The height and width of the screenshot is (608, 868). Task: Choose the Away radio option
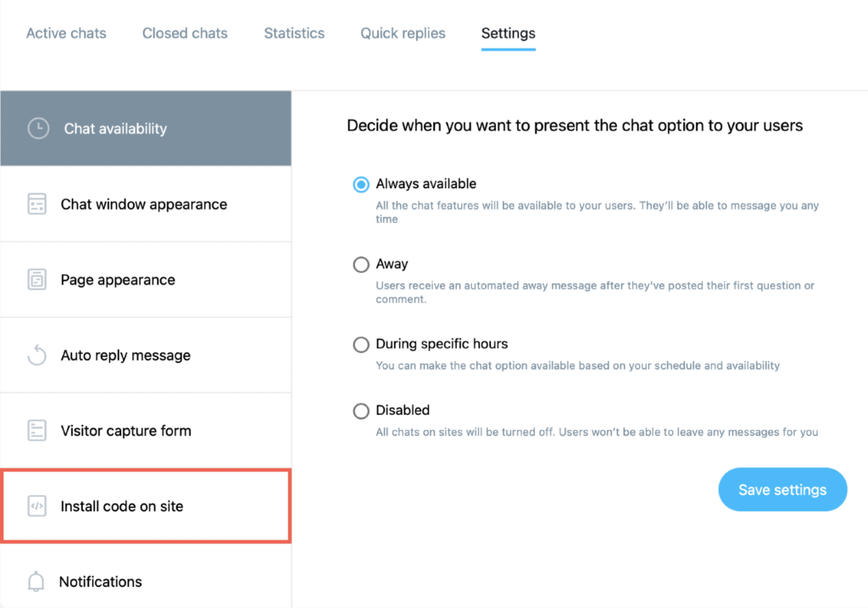361,265
